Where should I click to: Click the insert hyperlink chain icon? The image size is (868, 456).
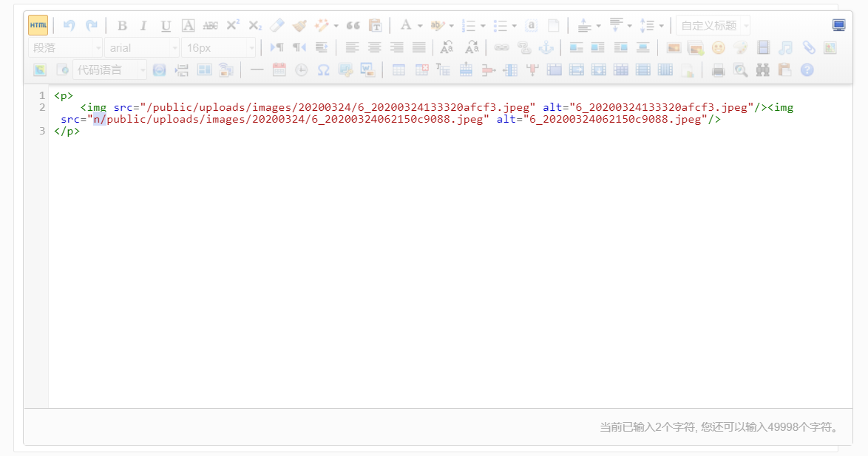tap(502, 47)
